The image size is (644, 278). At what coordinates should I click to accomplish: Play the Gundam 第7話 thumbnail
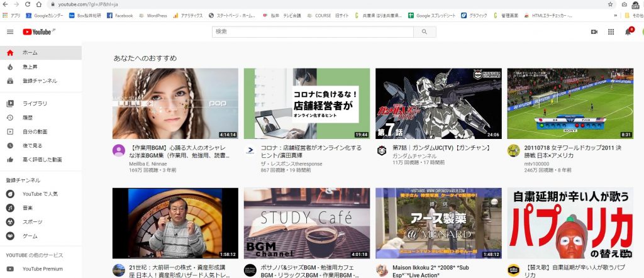coord(438,104)
